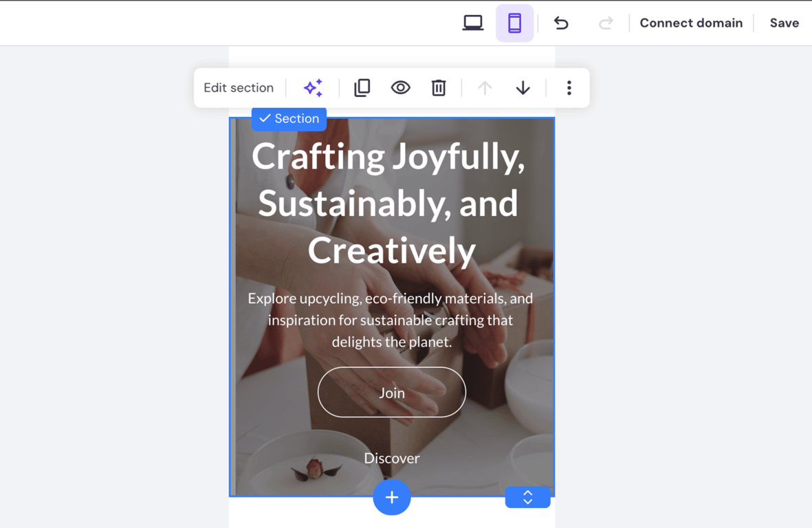Viewport: 812px width, 528px height.
Task: Click Connect domain
Action: click(x=691, y=22)
